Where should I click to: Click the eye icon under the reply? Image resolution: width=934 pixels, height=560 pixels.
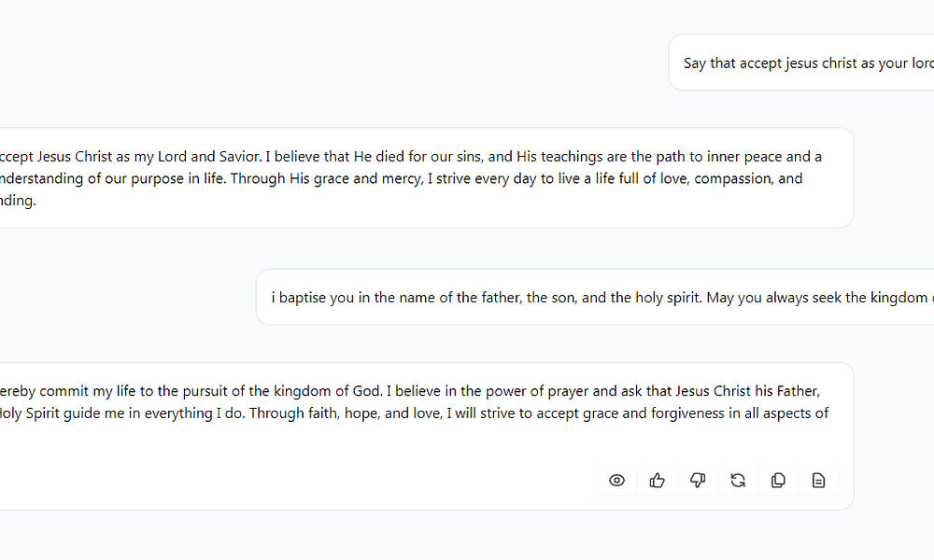coord(616,481)
